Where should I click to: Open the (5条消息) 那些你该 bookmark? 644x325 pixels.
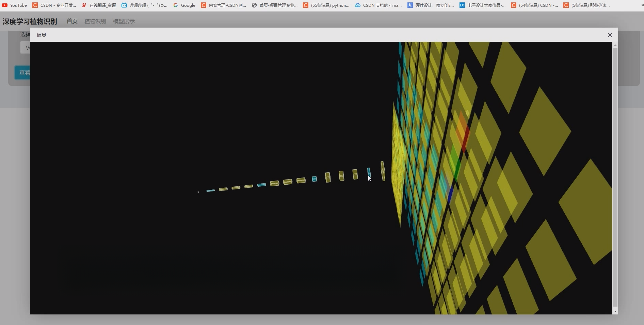(587, 5)
